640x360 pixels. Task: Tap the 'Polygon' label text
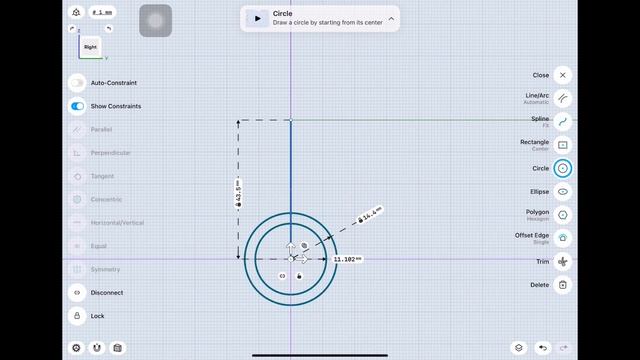pyautogui.click(x=537, y=212)
